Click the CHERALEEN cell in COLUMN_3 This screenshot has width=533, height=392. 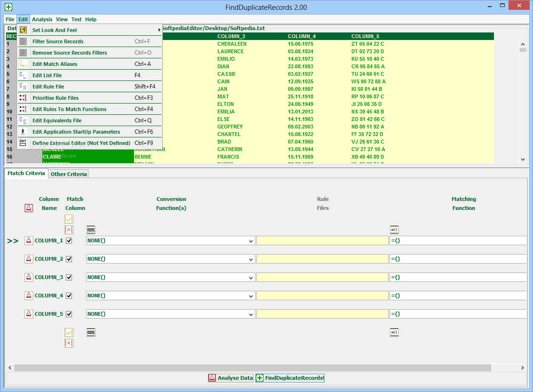(232, 44)
